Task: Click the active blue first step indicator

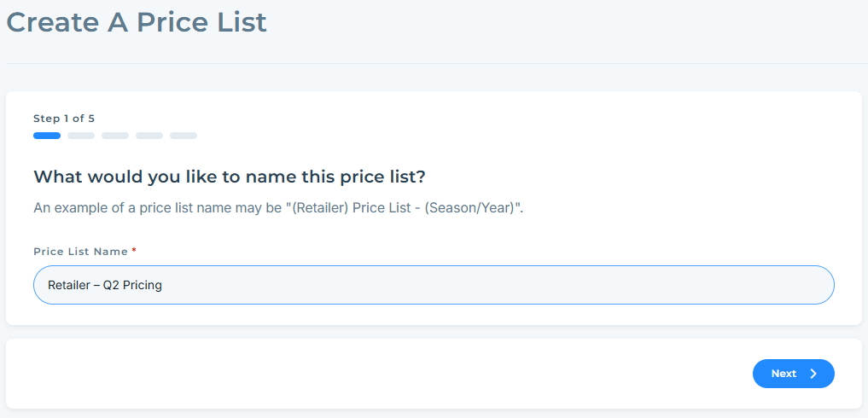Action: (x=47, y=136)
